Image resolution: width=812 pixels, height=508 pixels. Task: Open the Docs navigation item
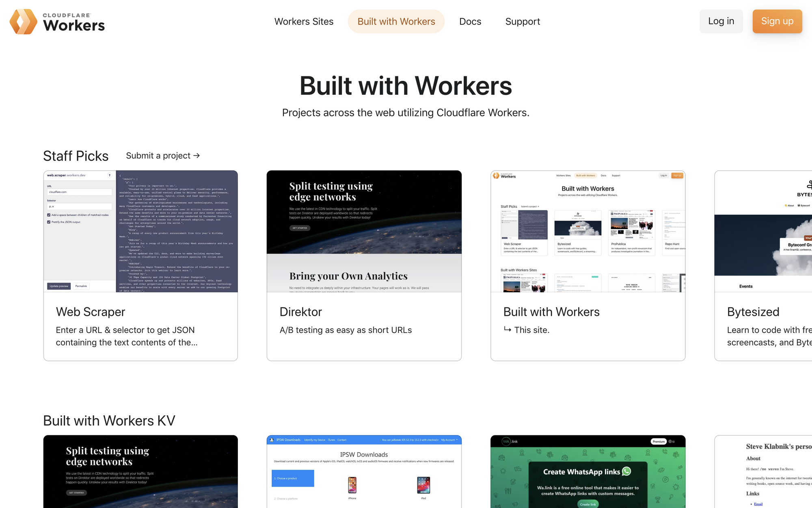click(470, 21)
